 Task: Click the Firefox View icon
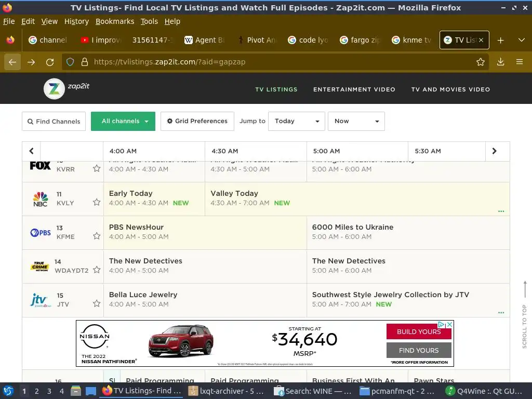click(x=10, y=39)
